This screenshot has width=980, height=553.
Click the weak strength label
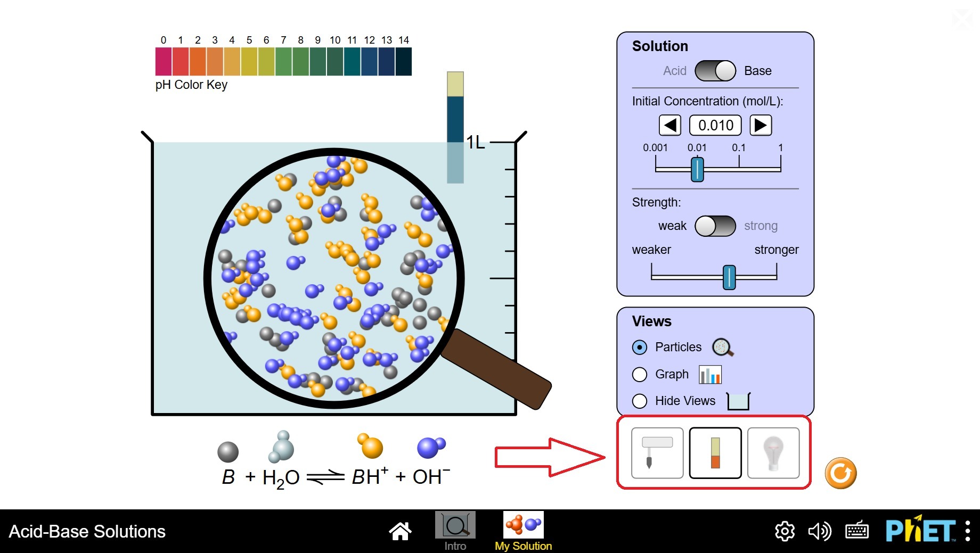tap(672, 226)
